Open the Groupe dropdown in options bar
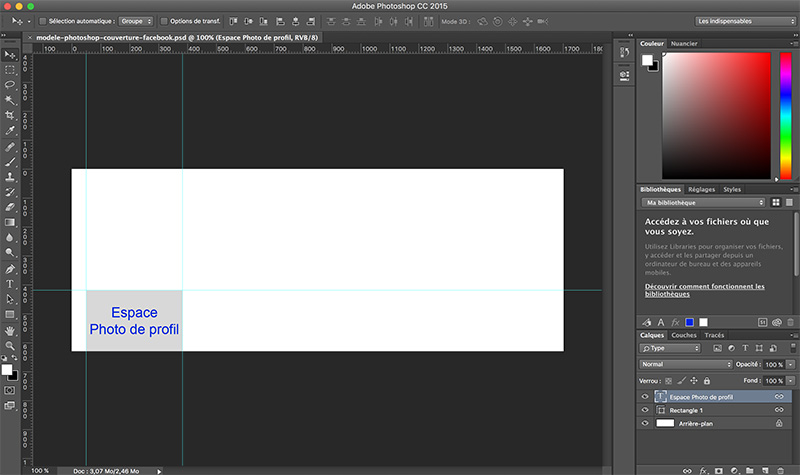This screenshot has height=475, width=800. 136,20
